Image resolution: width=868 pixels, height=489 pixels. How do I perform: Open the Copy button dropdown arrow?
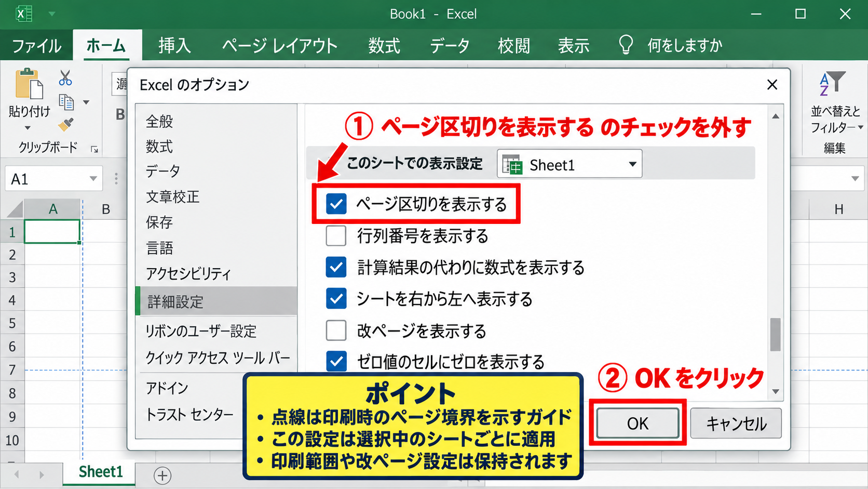pyautogui.click(x=86, y=102)
